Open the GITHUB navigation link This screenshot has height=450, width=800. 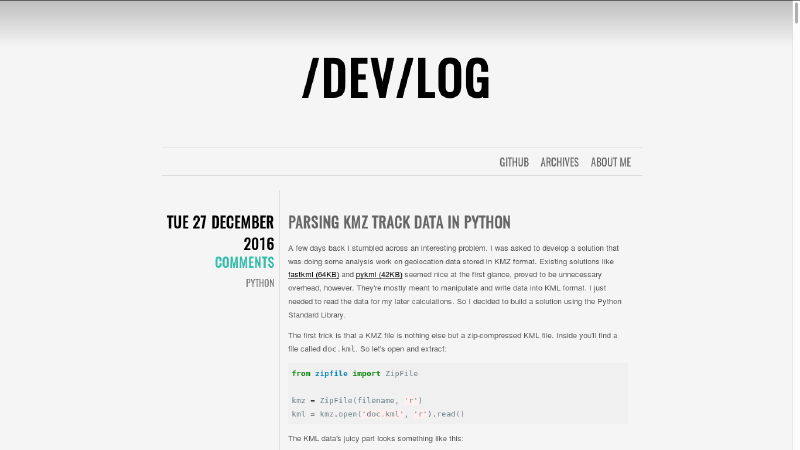[x=514, y=162]
